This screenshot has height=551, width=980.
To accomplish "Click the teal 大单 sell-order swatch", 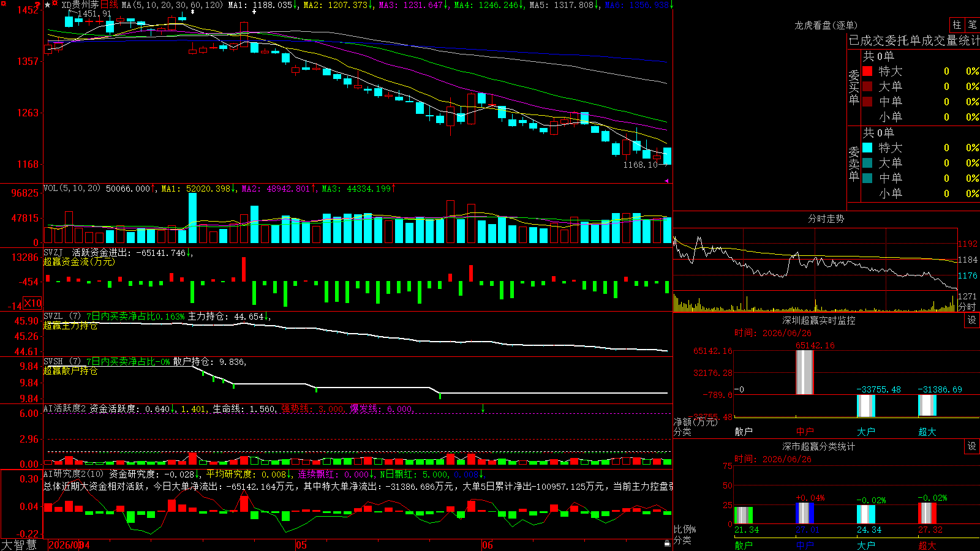I will 867,163.
